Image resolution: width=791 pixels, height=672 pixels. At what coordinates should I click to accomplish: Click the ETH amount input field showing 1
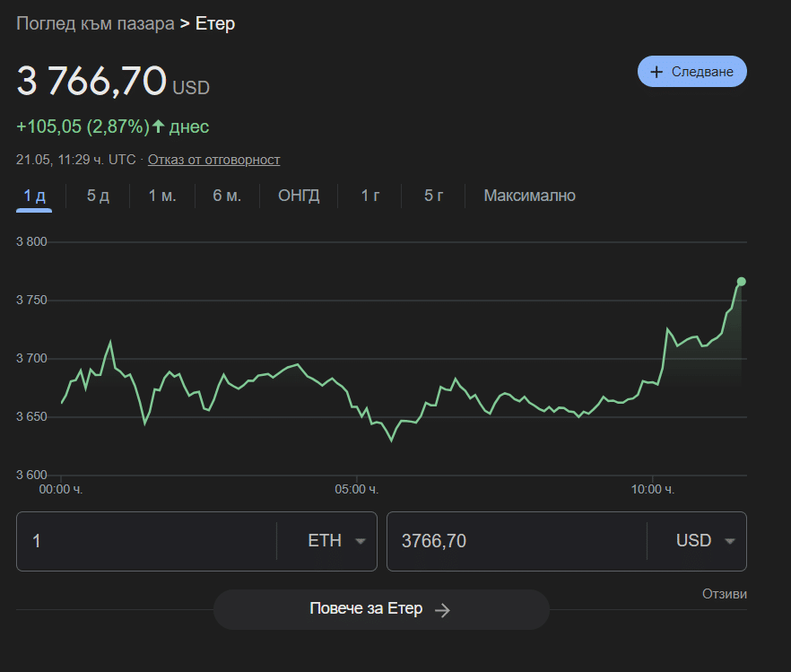tap(146, 541)
